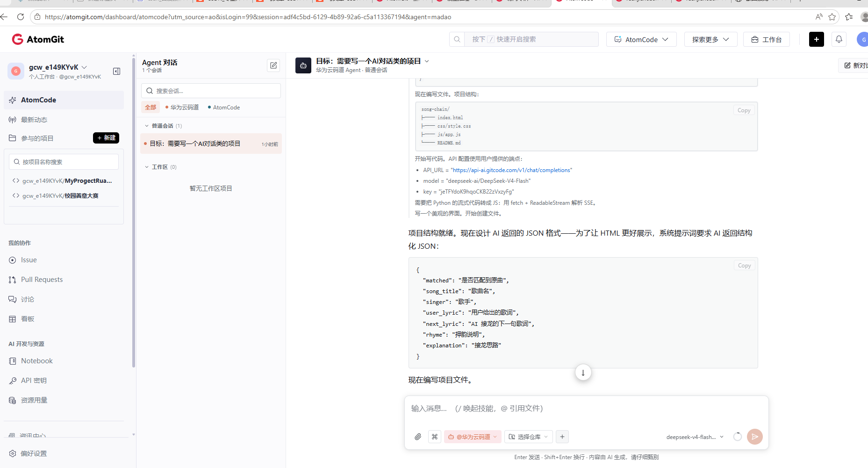Viewport: 868px width, 468px height.
Task: Click the 搜索会话 search field
Action: point(211,91)
